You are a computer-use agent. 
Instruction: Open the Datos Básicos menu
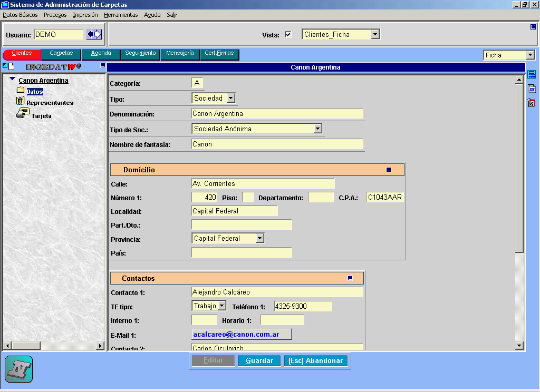pyautogui.click(x=21, y=15)
